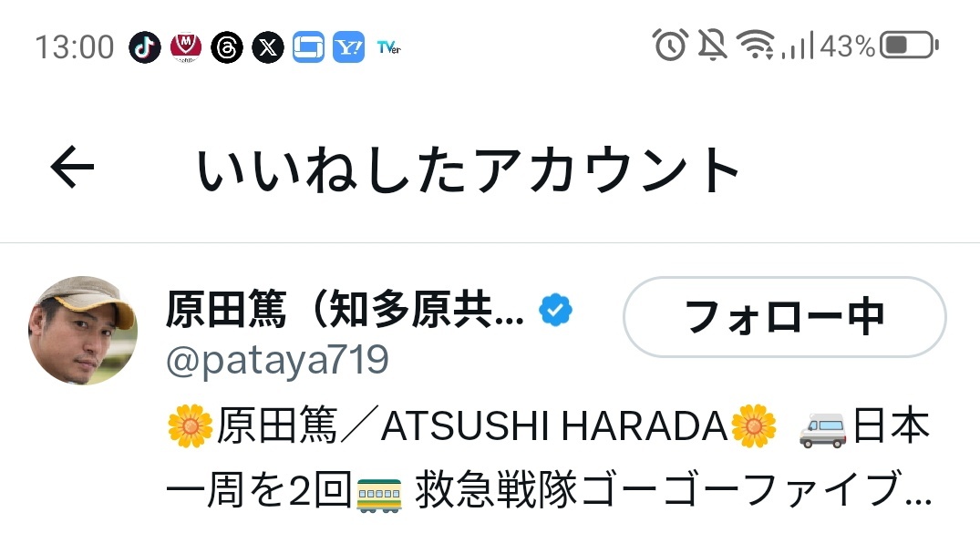Tap the red McAfee shield notification icon
This screenshot has height=543, width=980.
click(186, 47)
